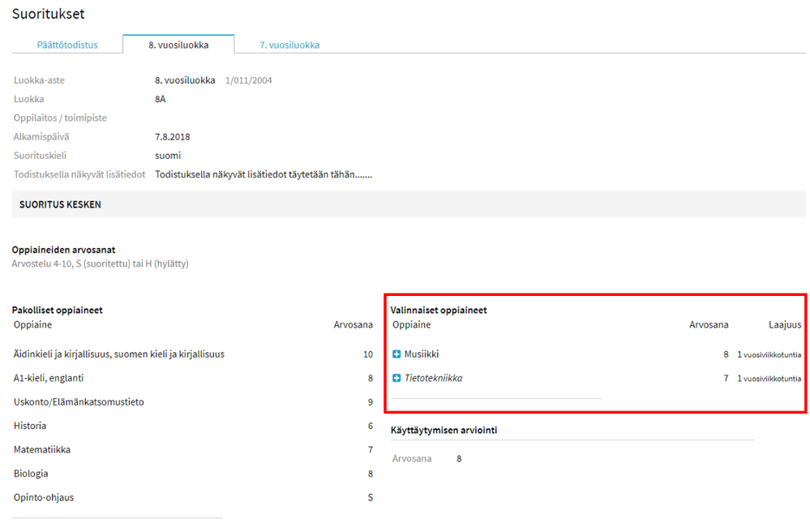
Task: Click the Alkamispäivä label
Action: [41, 137]
